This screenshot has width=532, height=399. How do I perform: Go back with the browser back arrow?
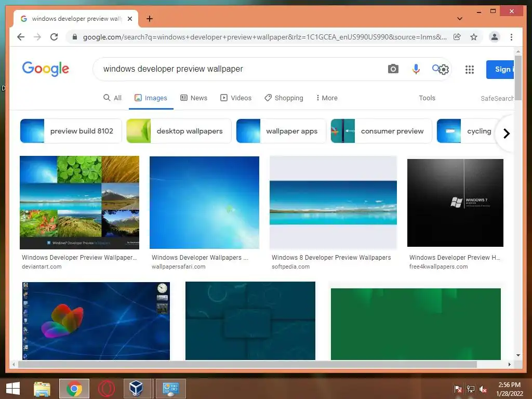(21, 37)
